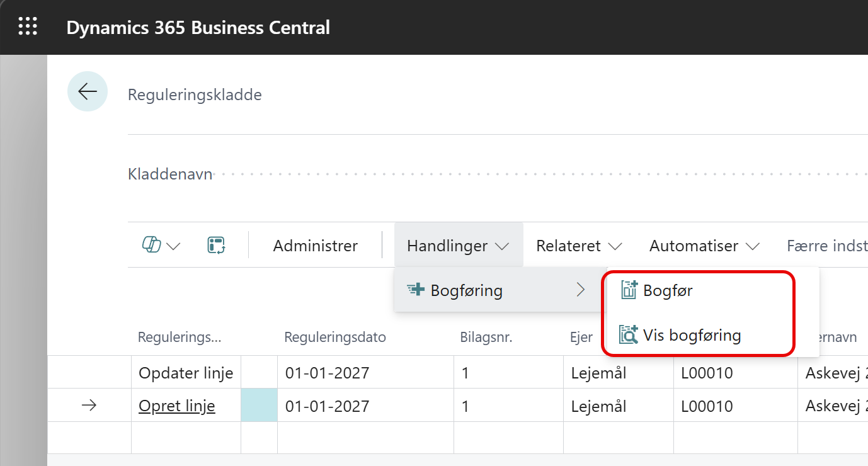Open the Copilot icon menu
Screen dimensions: 868x466
[161, 246]
